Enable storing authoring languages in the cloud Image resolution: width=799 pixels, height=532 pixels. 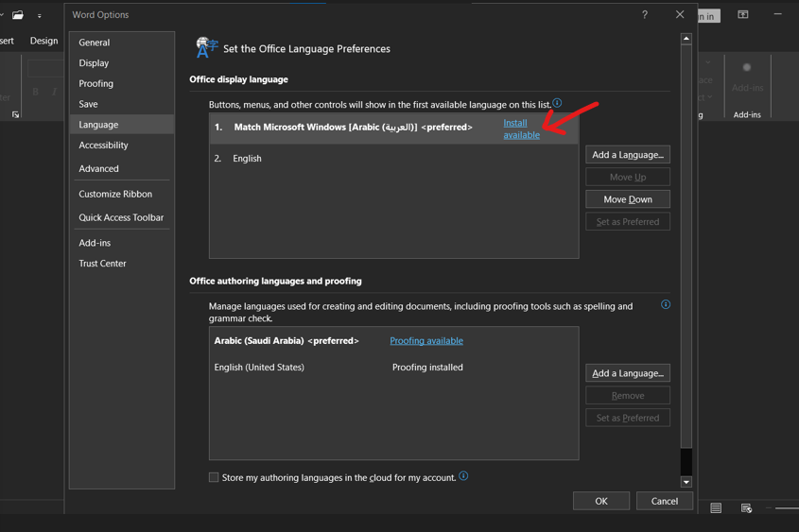pos(214,477)
